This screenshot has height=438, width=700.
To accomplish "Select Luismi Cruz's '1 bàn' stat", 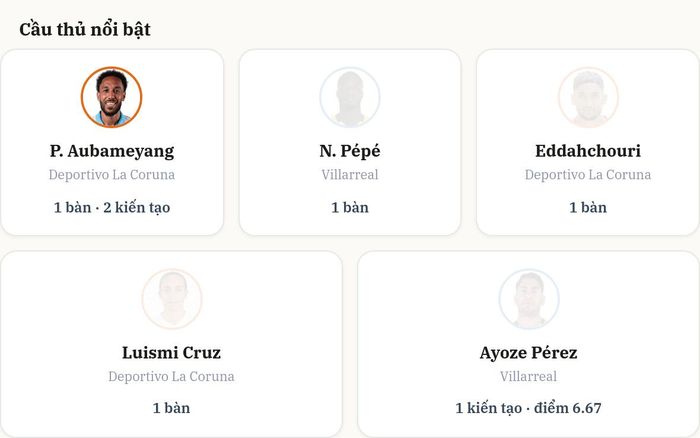I will point(171,408).
